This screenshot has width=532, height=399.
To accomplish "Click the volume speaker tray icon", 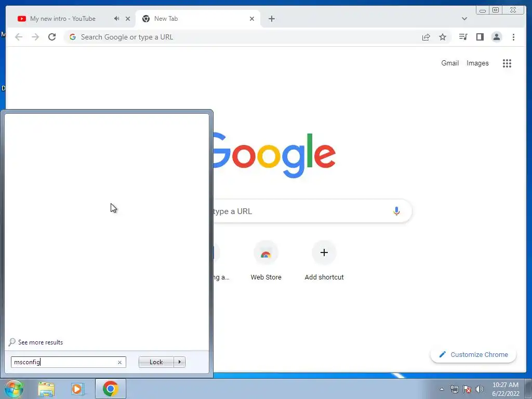I will click(x=480, y=389).
